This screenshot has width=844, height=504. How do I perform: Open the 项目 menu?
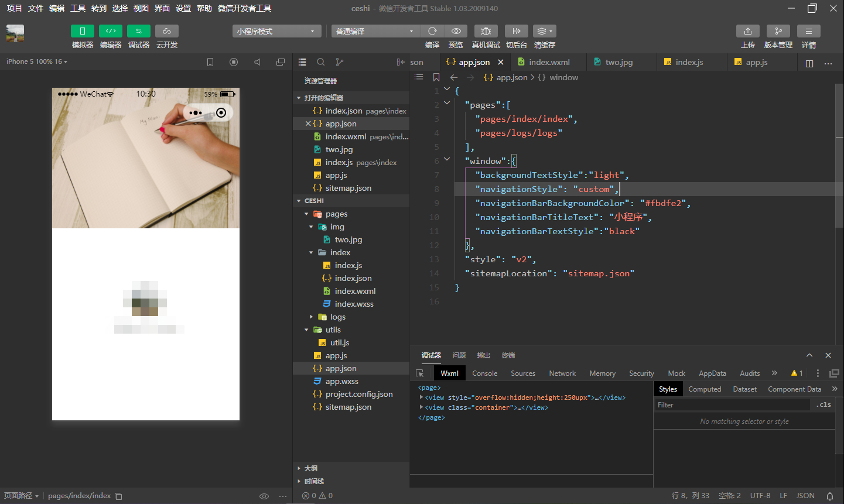click(x=15, y=8)
